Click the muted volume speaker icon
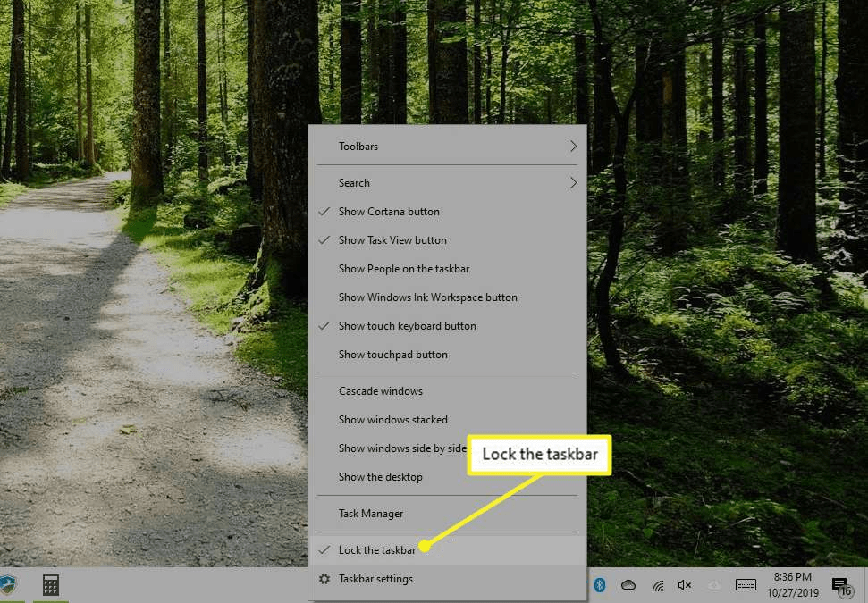This screenshot has height=603, width=868. 686,585
